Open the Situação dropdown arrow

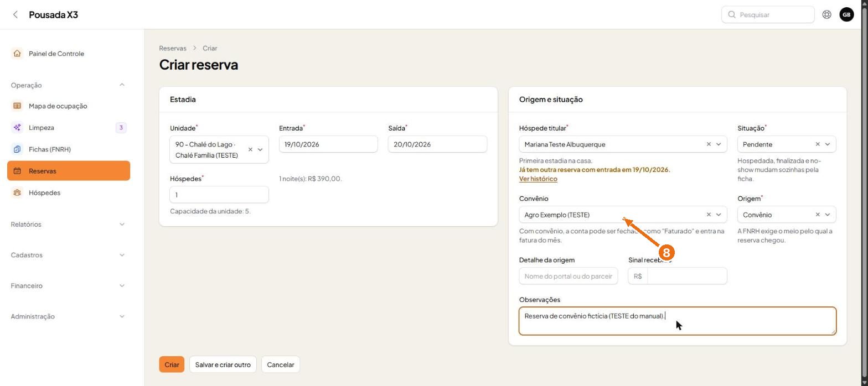click(828, 144)
